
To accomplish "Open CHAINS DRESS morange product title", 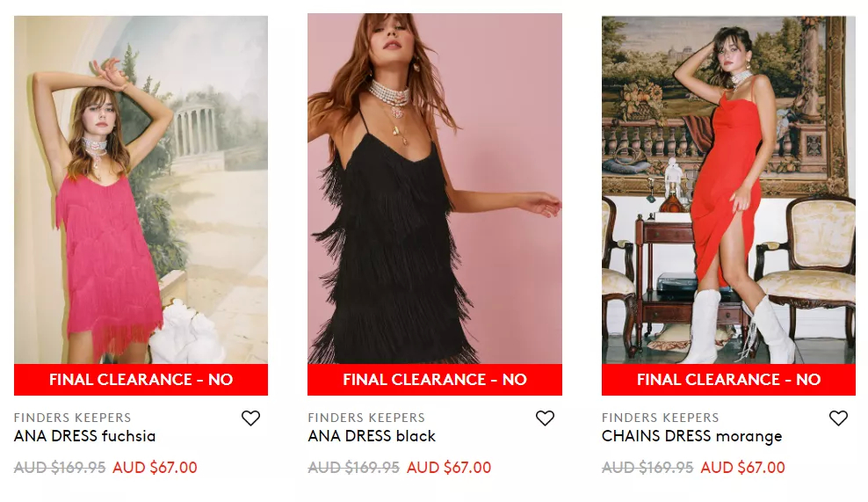I will (692, 437).
